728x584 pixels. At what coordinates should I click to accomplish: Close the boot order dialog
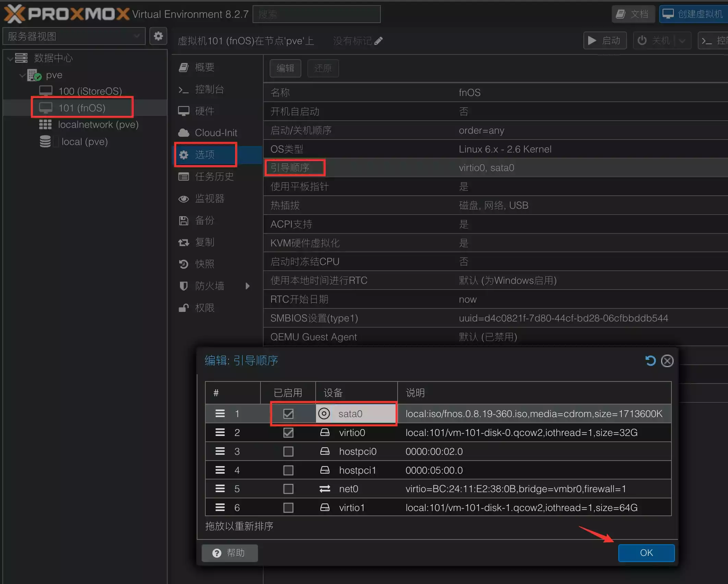pos(667,361)
